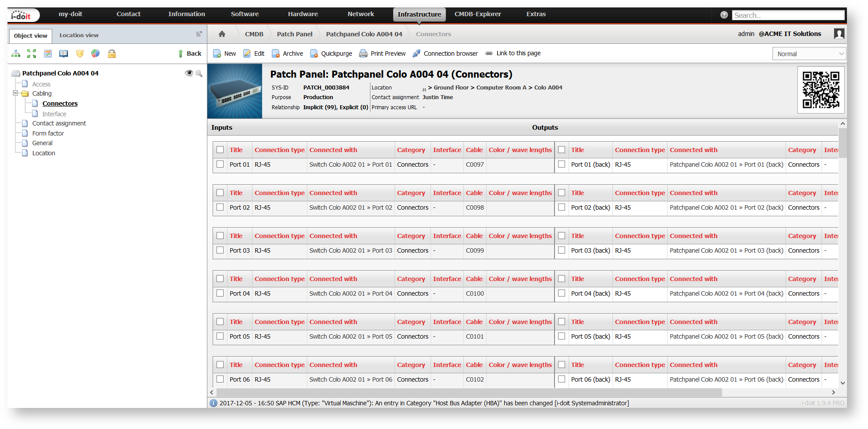Viewport: 868px width, 429px height.
Task: Check the Port 02 input row checkbox
Action: point(220,207)
